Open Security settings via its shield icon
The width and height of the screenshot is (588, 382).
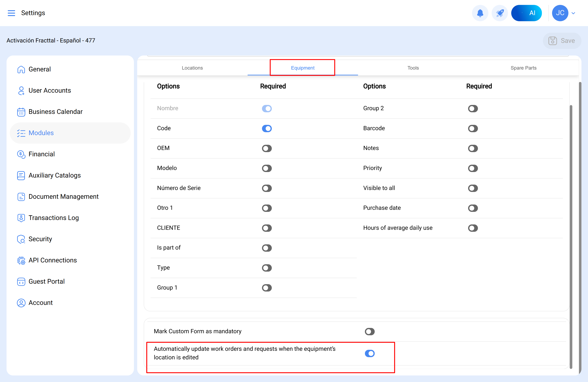click(x=21, y=239)
